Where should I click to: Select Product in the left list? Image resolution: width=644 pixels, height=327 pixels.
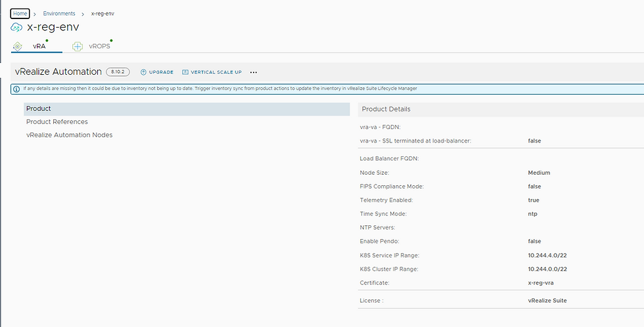(x=187, y=109)
